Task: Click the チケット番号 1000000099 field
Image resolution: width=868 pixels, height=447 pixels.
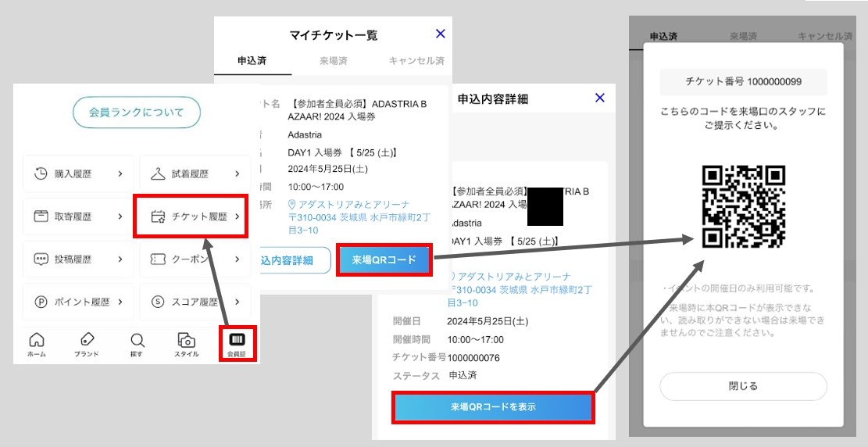Action: click(744, 82)
